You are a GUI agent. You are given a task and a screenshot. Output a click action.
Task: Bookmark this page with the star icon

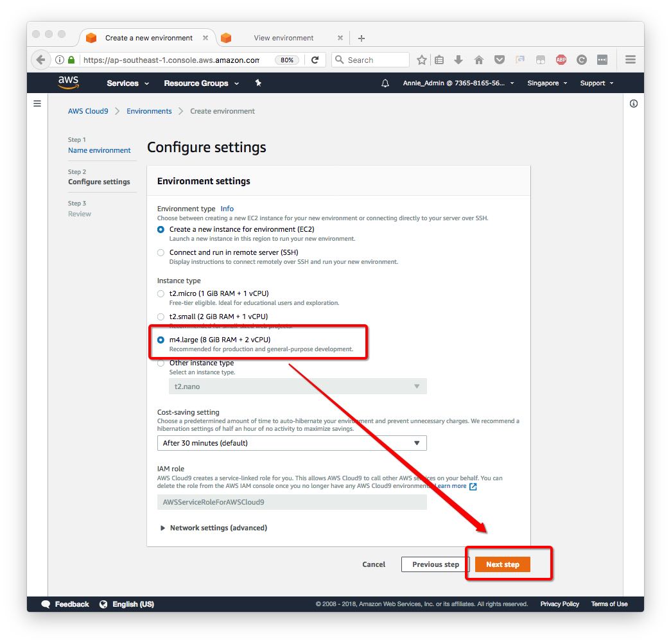tap(421, 60)
